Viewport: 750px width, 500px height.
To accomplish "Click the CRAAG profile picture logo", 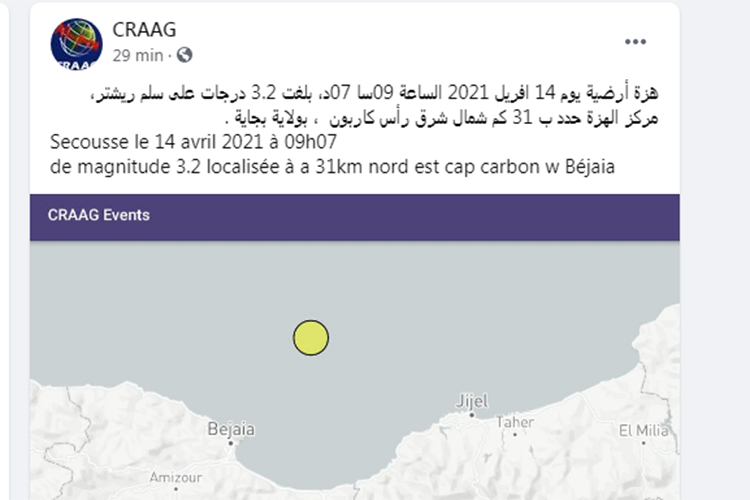I will point(76,44).
